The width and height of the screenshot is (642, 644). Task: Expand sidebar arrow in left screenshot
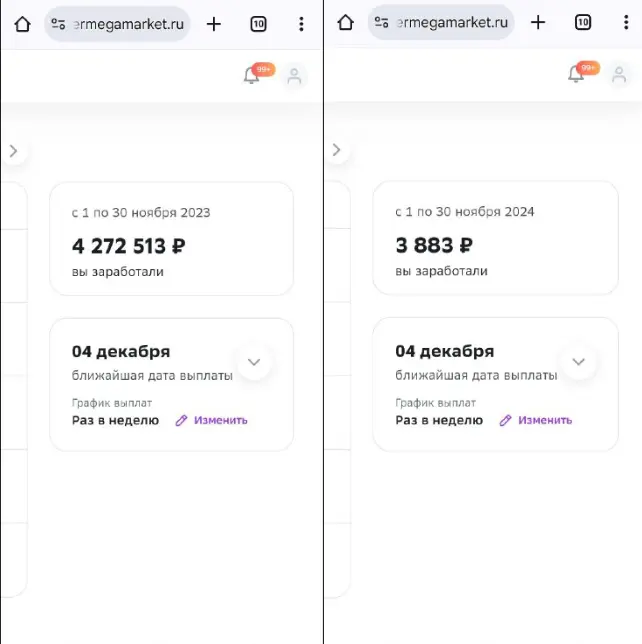coord(14,151)
